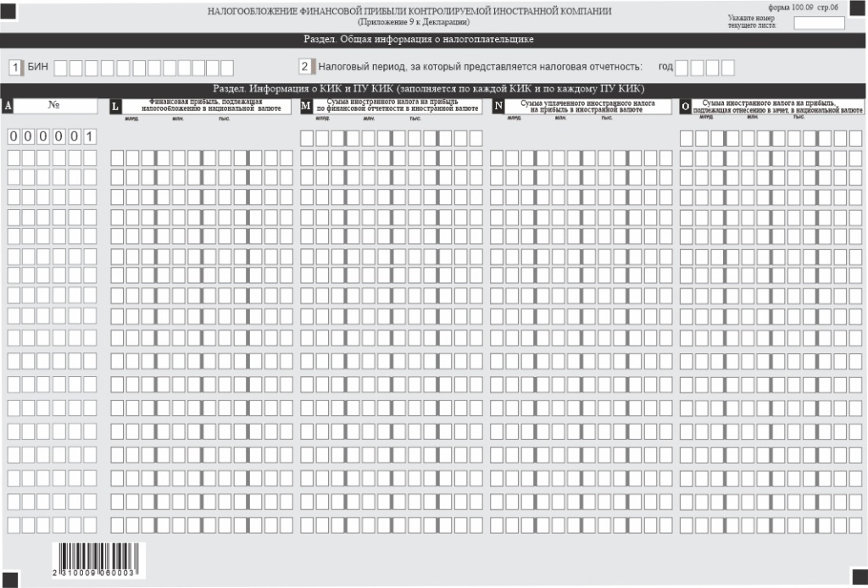Screen dimensions: 868x588
Task: Click the barcode at the bottom left
Action: [x=94, y=560]
